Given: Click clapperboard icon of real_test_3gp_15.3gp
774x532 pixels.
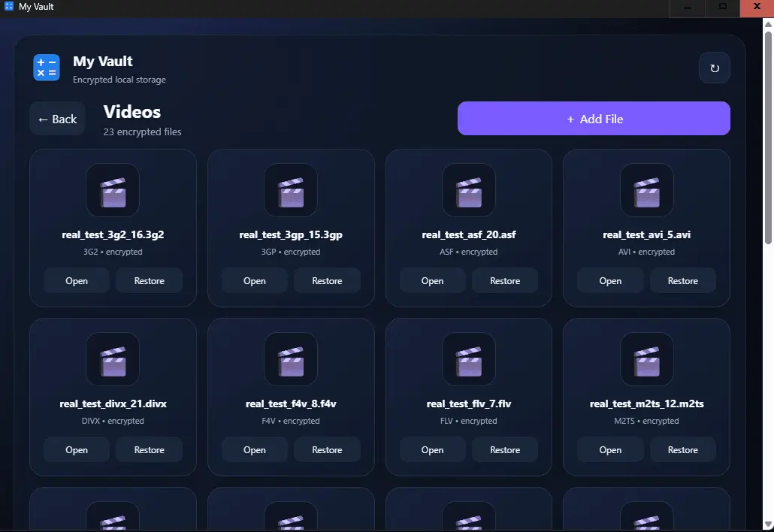Looking at the screenshot, I should [x=291, y=191].
